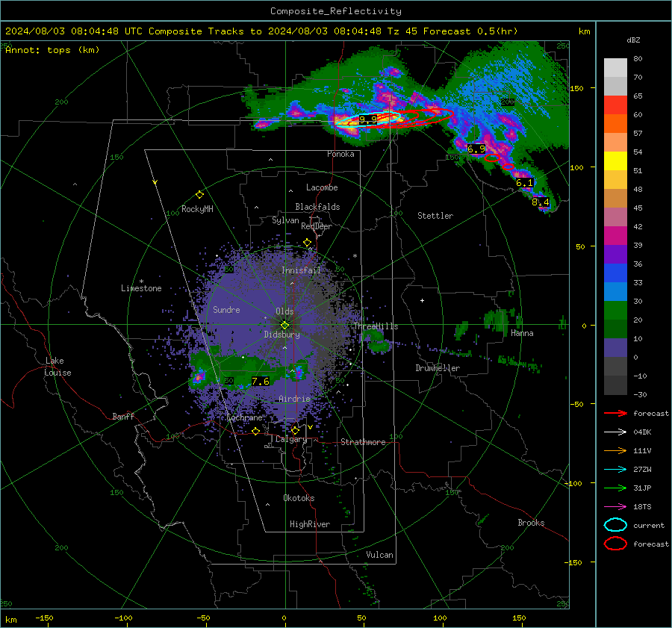The width and height of the screenshot is (672, 628).
Task: Click the magenta 18TS arrow icon
Action: (x=615, y=507)
